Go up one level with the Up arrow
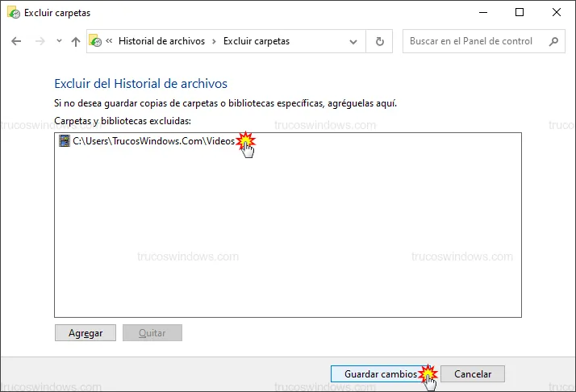Image resolution: width=576 pixels, height=392 pixels. [76, 41]
